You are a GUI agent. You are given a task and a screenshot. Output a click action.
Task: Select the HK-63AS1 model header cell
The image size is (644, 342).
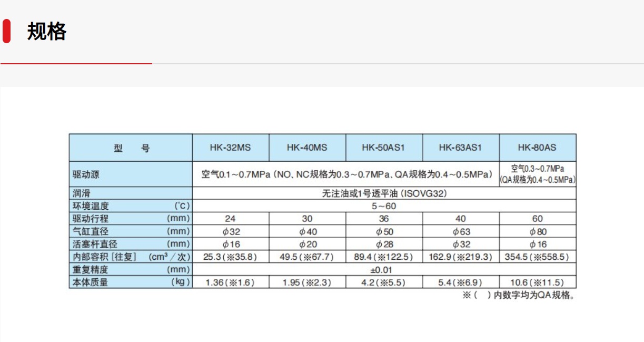click(459, 148)
